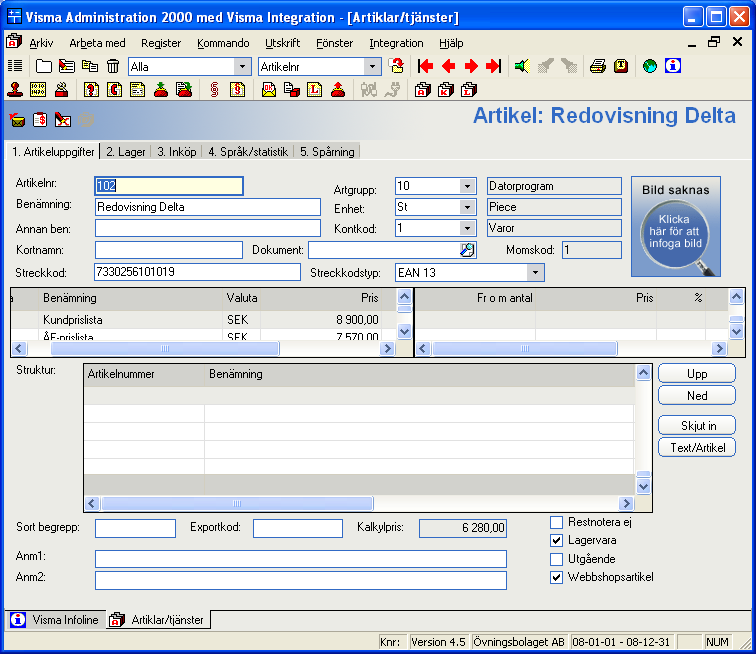Open the Integration menu

396,43
